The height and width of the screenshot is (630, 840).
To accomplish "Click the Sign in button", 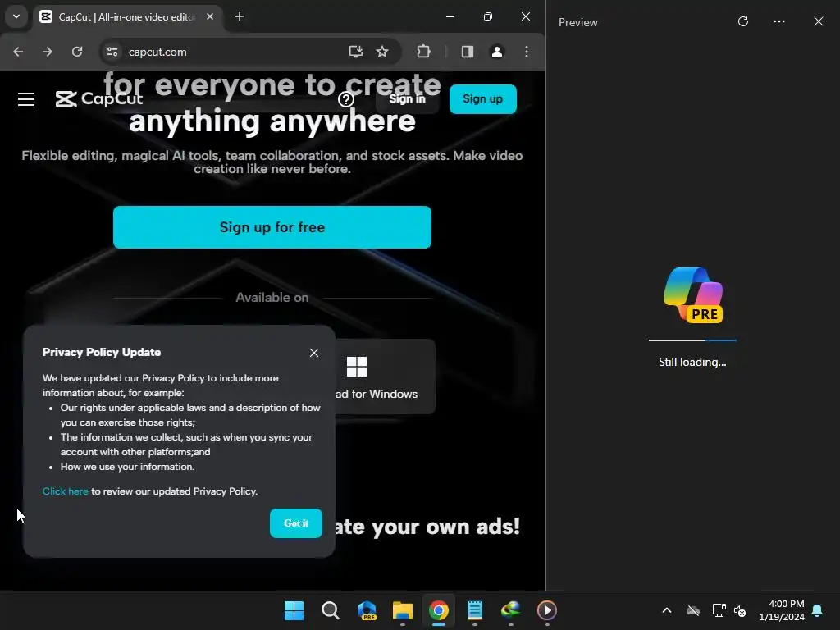I will coord(407,99).
